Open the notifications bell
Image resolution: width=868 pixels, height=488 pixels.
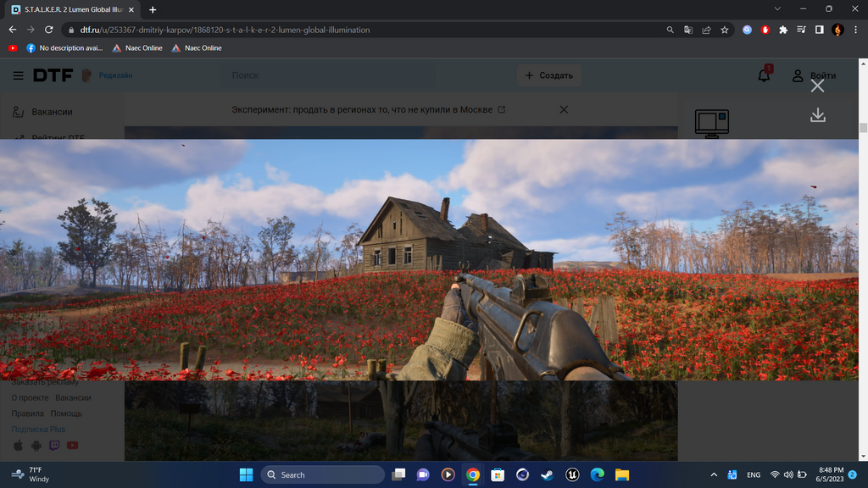pos(764,75)
